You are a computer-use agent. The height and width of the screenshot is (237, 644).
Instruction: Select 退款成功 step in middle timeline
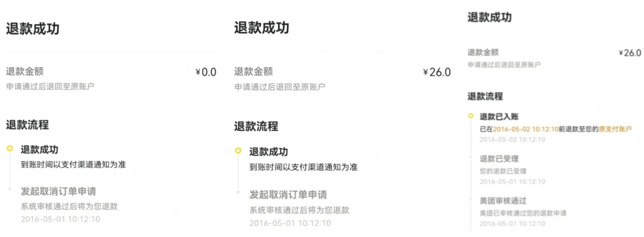tap(269, 152)
